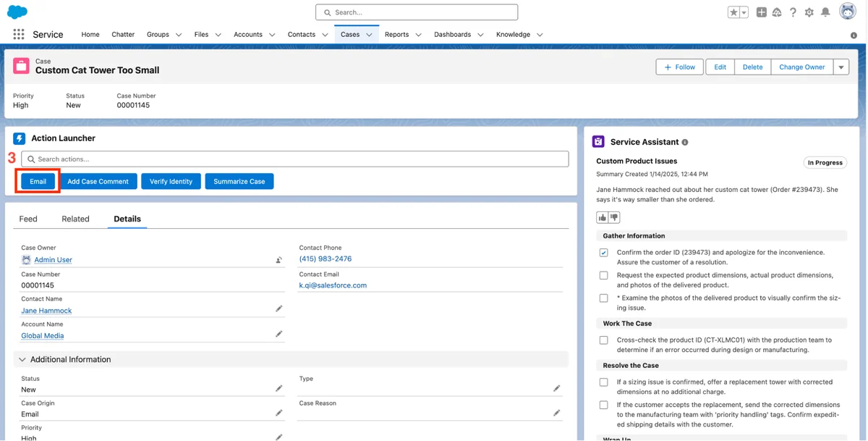
Task: Delete this case
Action: click(x=752, y=67)
